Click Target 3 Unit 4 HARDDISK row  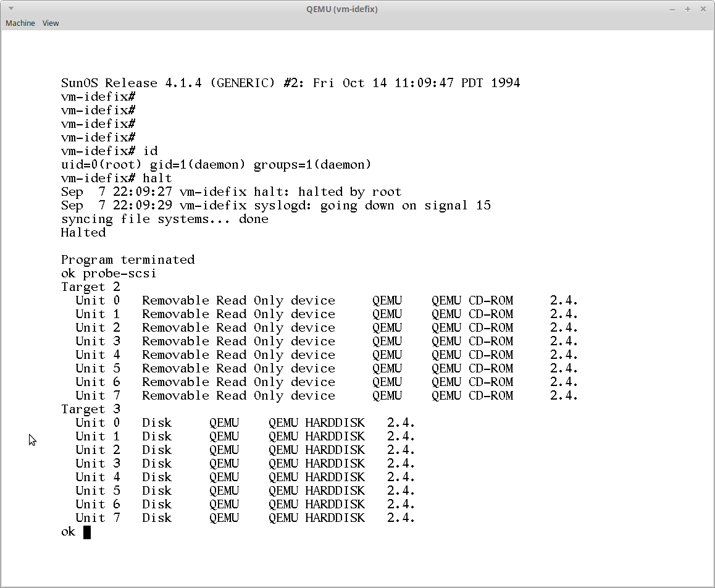pos(245,477)
